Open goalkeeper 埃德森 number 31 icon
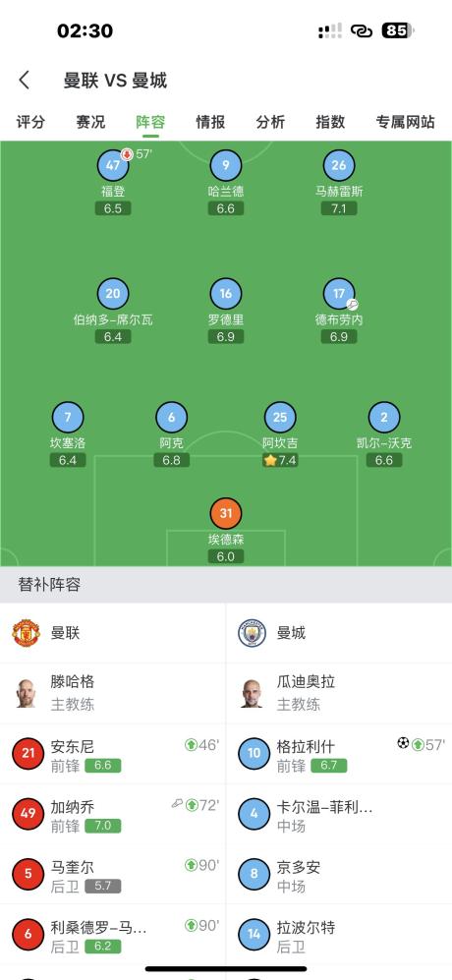 (226, 513)
